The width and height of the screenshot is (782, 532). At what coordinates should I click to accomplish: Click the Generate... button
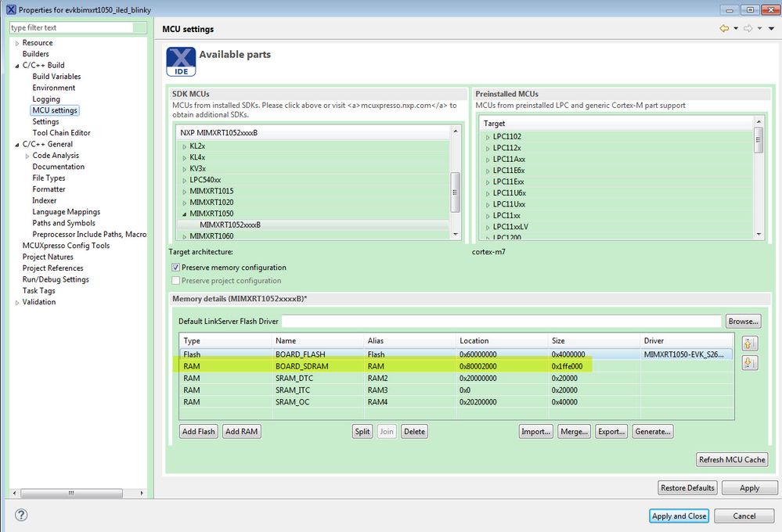653,431
